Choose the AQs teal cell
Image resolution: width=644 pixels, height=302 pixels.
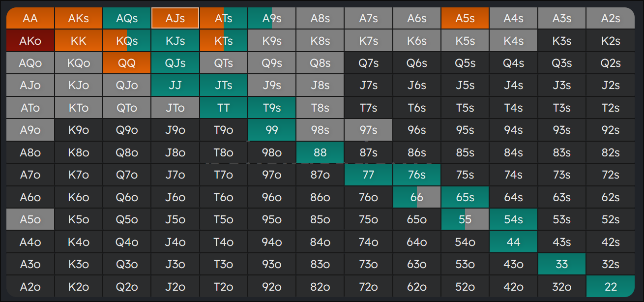[x=127, y=18]
